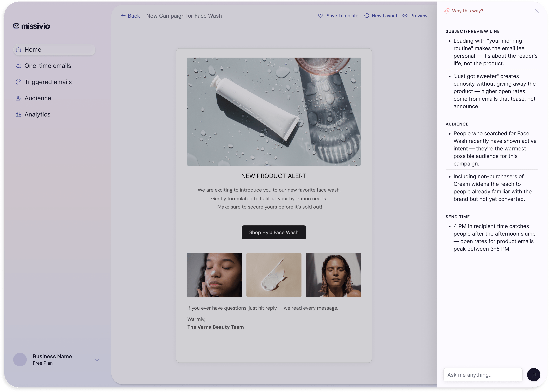549x392 pixels.
Task: Click the '4 PM in recipient time' bullet
Action: (494, 238)
